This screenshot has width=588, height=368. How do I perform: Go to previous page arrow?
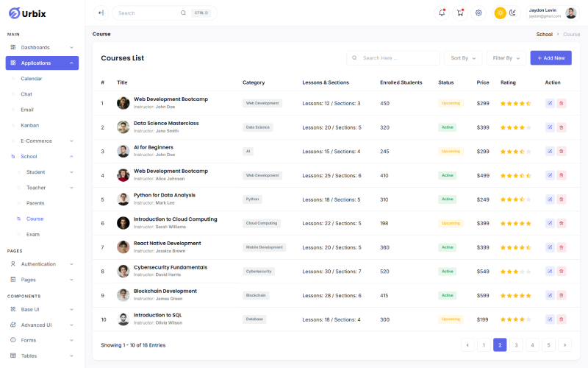[467, 345]
